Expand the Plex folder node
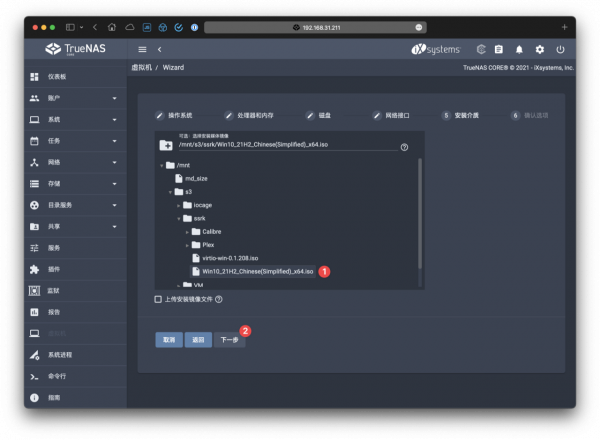 tap(187, 245)
